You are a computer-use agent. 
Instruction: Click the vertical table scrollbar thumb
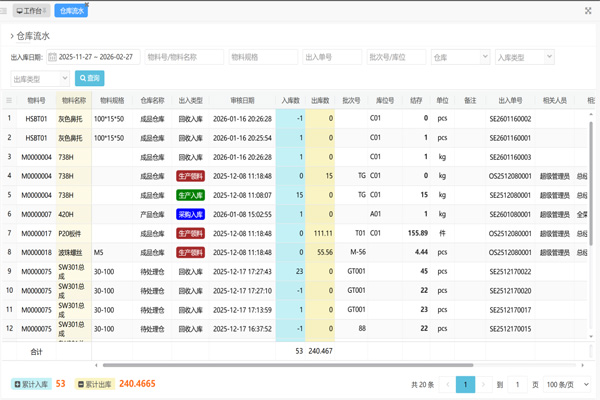coord(591,184)
